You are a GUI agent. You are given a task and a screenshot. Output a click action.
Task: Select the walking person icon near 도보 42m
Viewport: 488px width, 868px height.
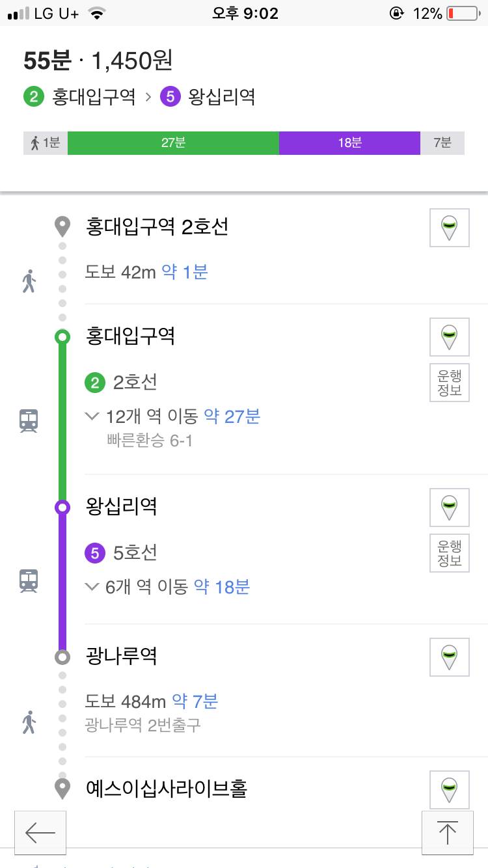pyautogui.click(x=27, y=282)
